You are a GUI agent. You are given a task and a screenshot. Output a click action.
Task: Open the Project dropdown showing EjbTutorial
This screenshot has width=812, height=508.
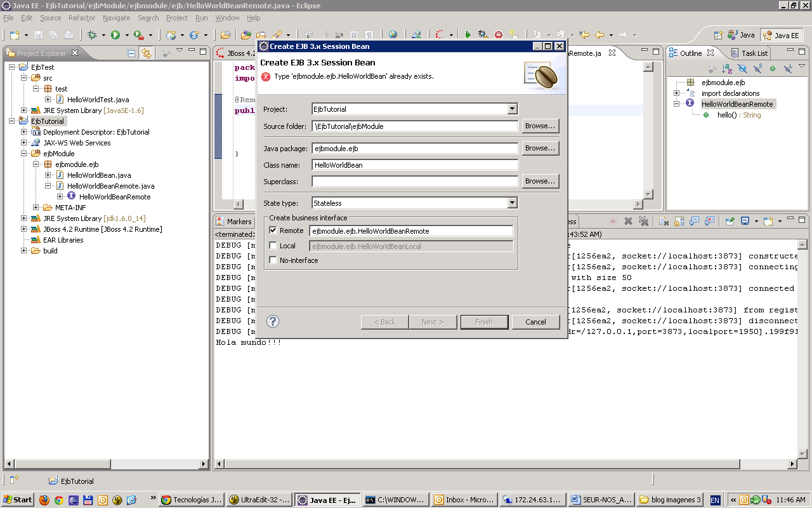pos(511,109)
